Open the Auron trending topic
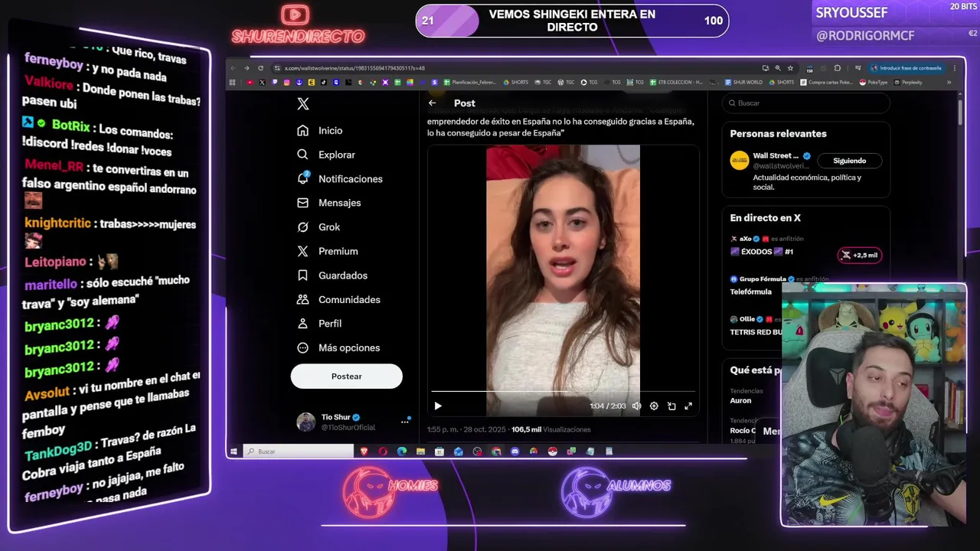The width and height of the screenshot is (980, 551). [x=740, y=400]
